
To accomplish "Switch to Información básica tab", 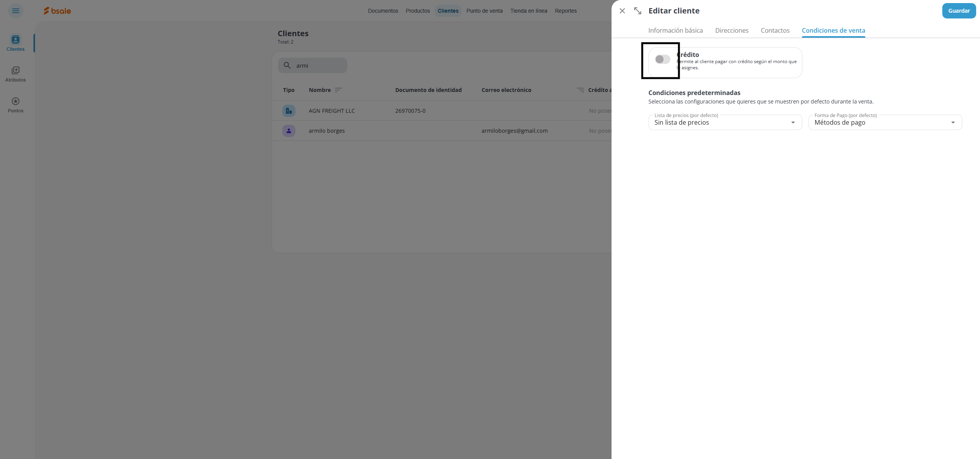I will [675, 30].
